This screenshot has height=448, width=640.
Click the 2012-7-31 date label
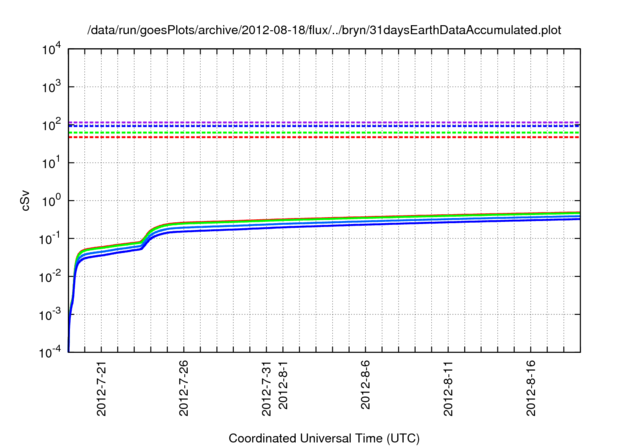tap(266, 388)
